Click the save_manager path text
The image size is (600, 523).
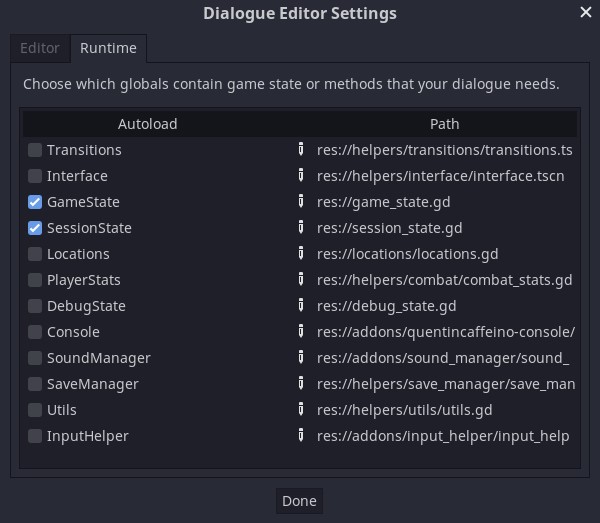[446, 384]
